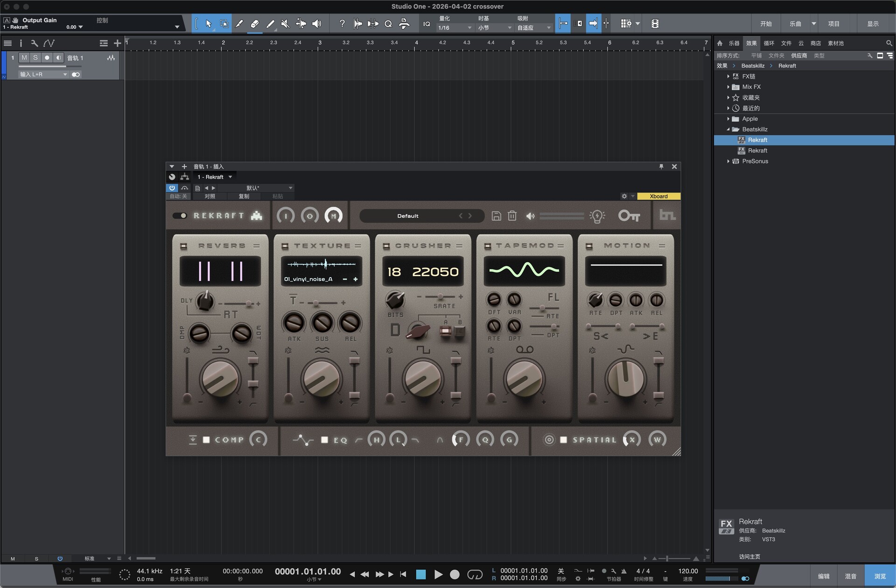Switch to 素材池 browser tab
The image size is (896, 588).
click(x=836, y=43)
